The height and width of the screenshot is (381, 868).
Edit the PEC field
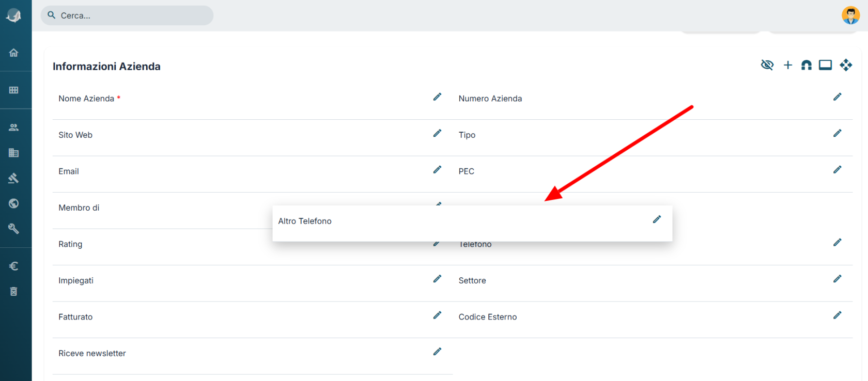[x=838, y=170]
